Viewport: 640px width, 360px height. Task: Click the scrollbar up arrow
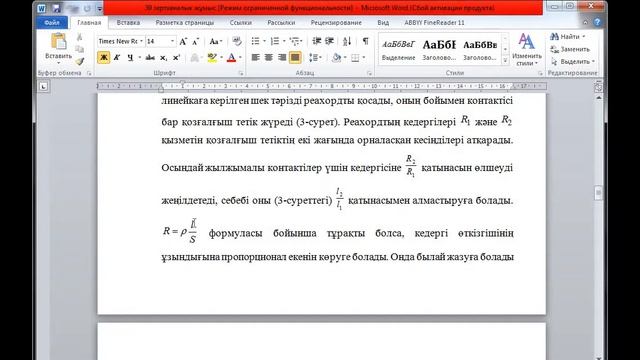(598, 98)
